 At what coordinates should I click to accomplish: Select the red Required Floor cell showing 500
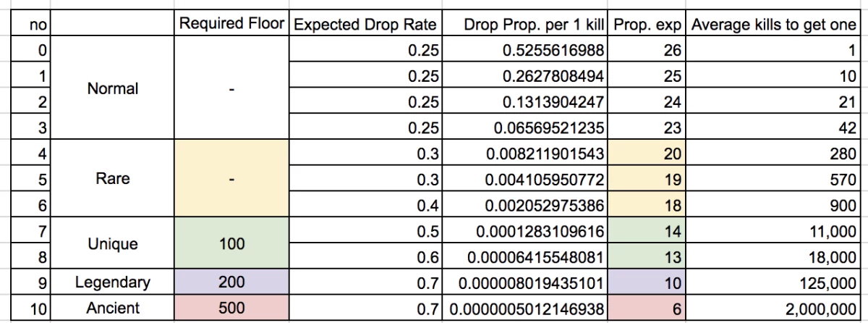(232, 309)
